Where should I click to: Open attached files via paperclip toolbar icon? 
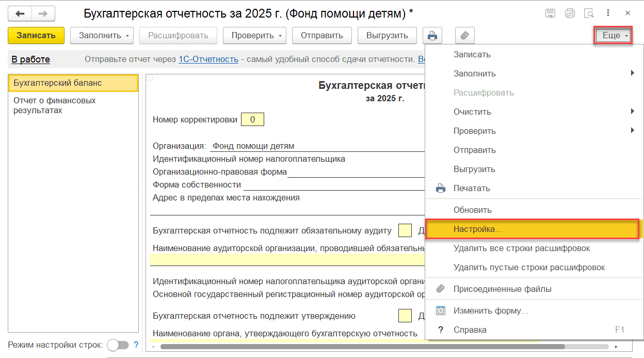[464, 36]
